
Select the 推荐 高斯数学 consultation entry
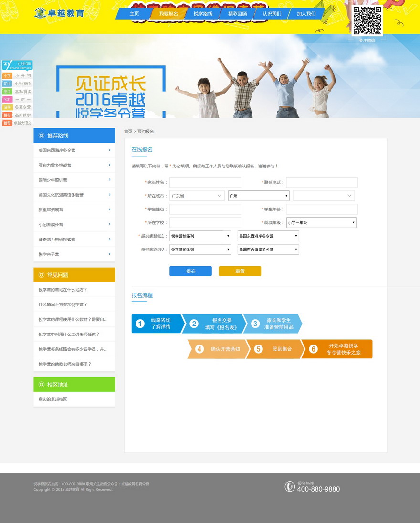point(17,115)
